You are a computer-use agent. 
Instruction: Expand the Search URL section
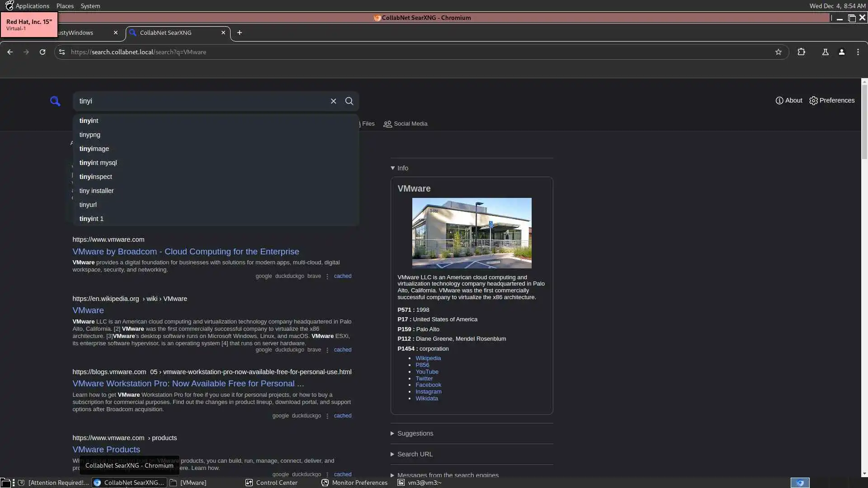pyautogui.click(x=414, y=454)
